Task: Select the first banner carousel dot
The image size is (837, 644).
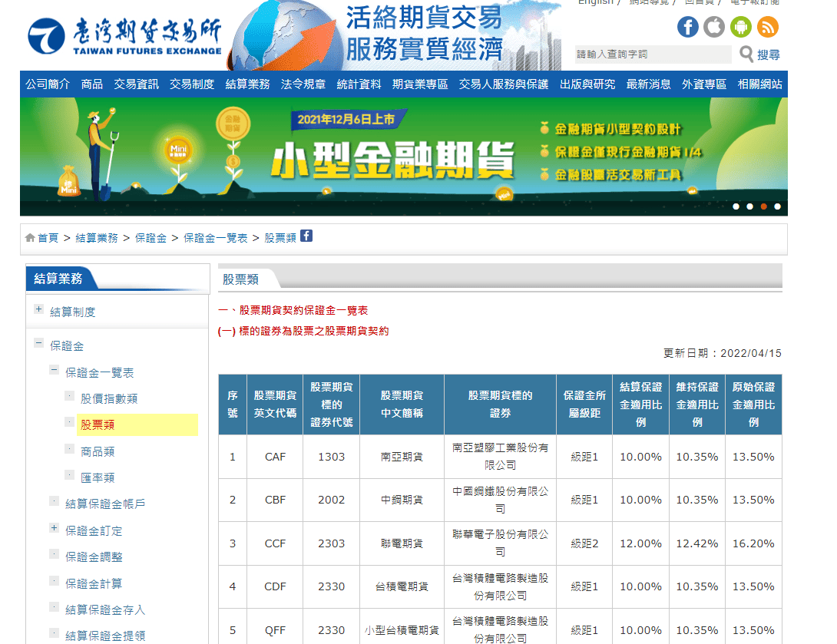Action: 736,206
